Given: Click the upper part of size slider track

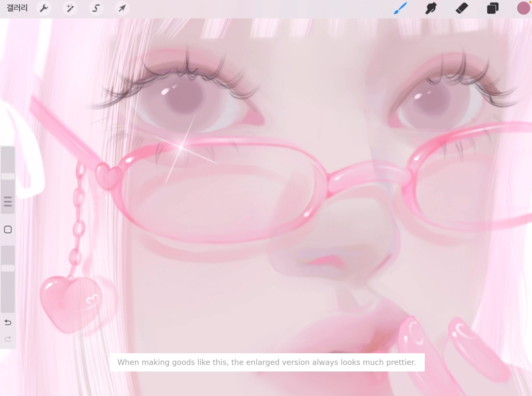Looking at the screenshot, I should [8, 158].
